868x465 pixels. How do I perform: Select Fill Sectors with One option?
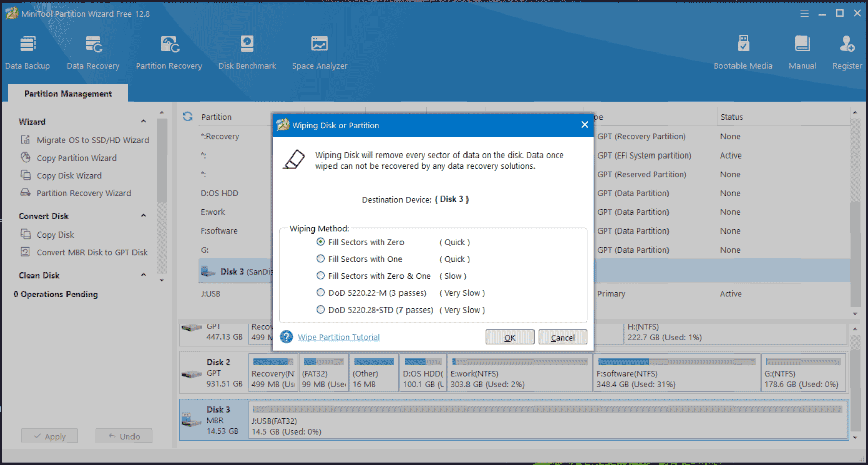[320, 259]
